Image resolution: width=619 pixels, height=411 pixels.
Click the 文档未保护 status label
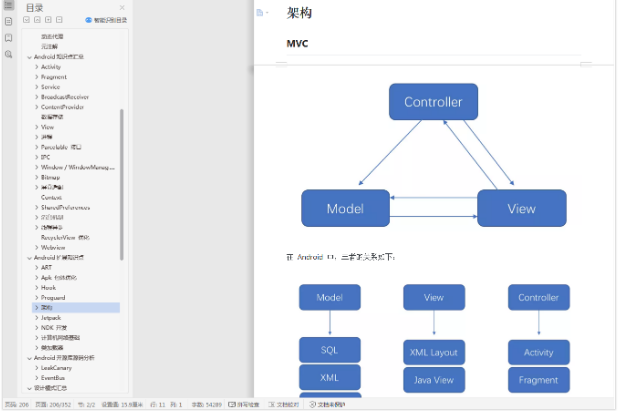coord(331,404)
